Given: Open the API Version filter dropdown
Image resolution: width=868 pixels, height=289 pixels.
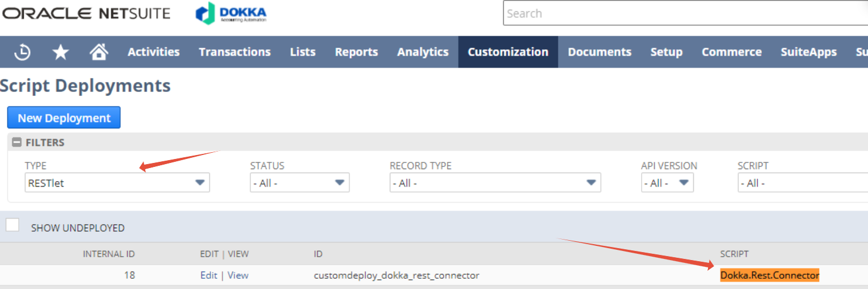Looking at the screenshot, I should click(667, 183).
